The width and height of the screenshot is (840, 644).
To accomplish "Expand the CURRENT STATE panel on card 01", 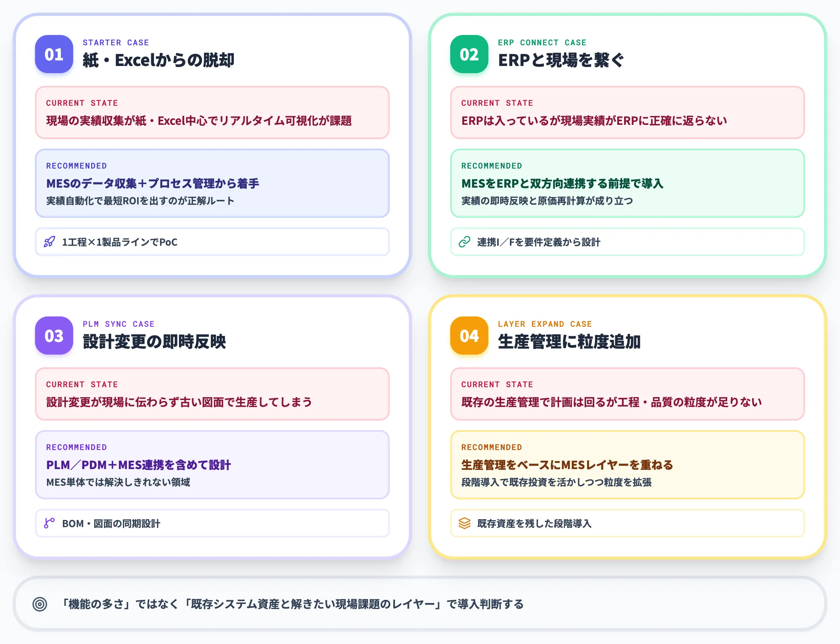I will 212,113.
